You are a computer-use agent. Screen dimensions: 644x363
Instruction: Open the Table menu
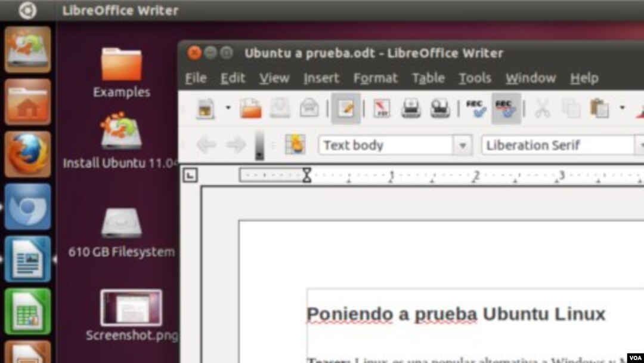point(428,78)
